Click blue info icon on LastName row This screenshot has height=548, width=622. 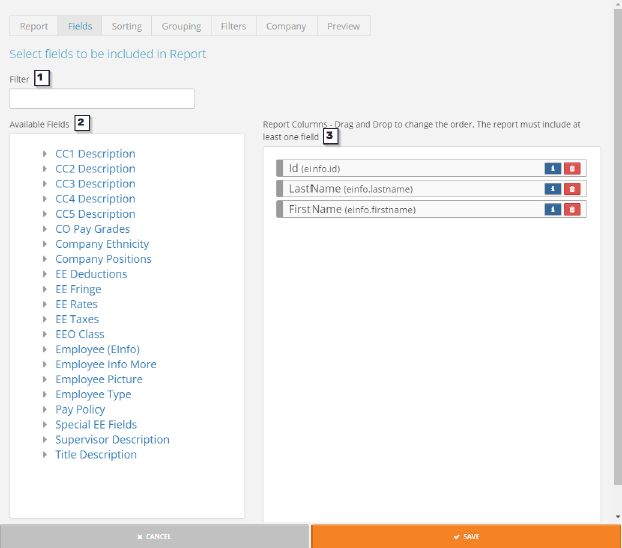click(552, 189)
